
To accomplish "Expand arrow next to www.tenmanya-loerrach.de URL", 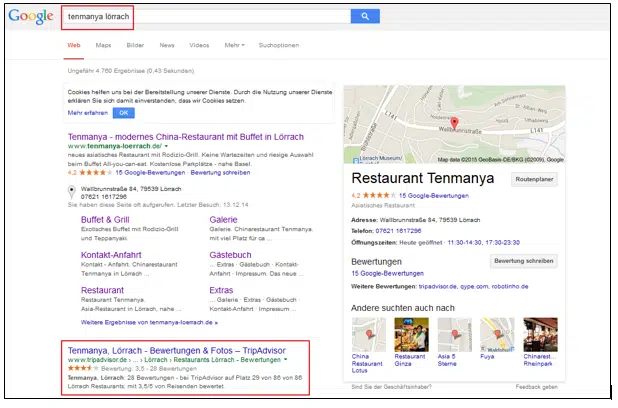I will (x=166, y=146).
